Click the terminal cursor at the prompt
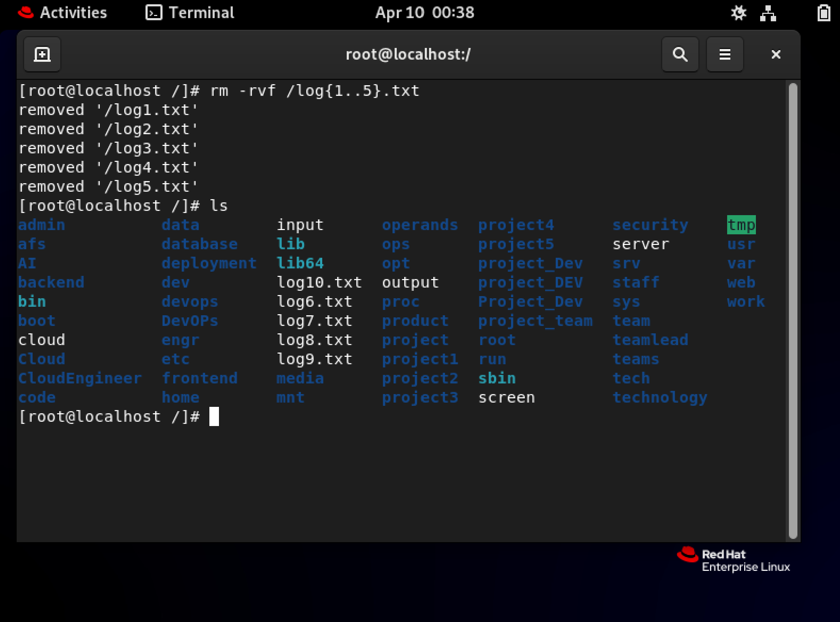Image resolution: width=840 pixels, height=622 pixels. coord(214,416)
